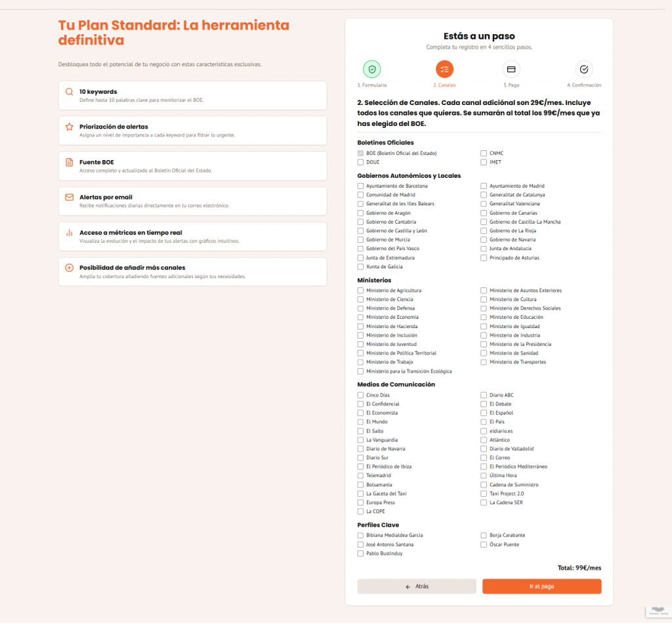The width and height of the screenshot is (672, 624).
Task: Click the Pago step card icon
Action: 511,69
